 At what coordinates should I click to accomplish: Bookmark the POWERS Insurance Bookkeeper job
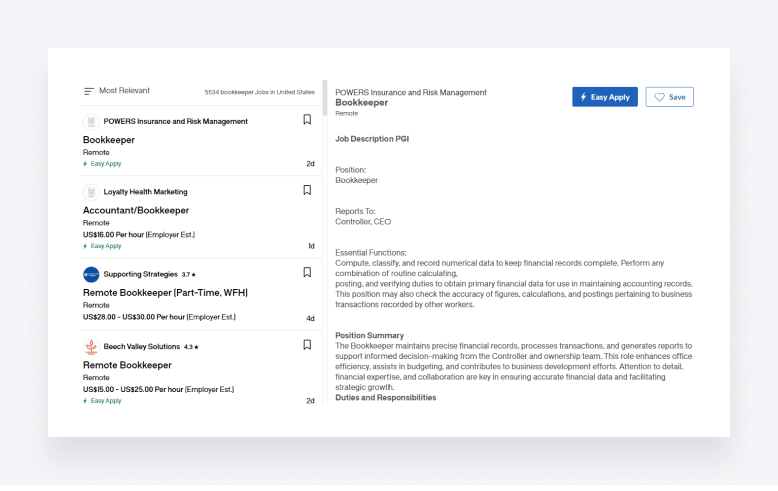(x=307, y=120)
